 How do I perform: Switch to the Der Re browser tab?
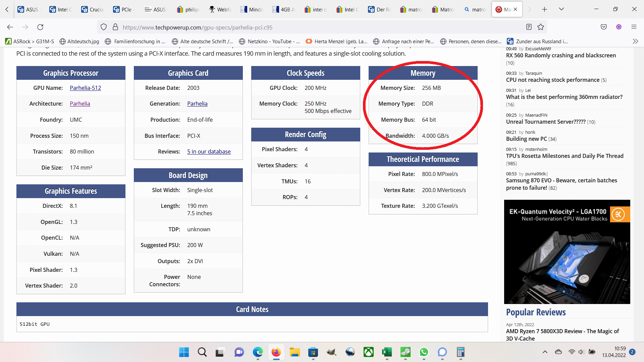click(x=379, y=9)
